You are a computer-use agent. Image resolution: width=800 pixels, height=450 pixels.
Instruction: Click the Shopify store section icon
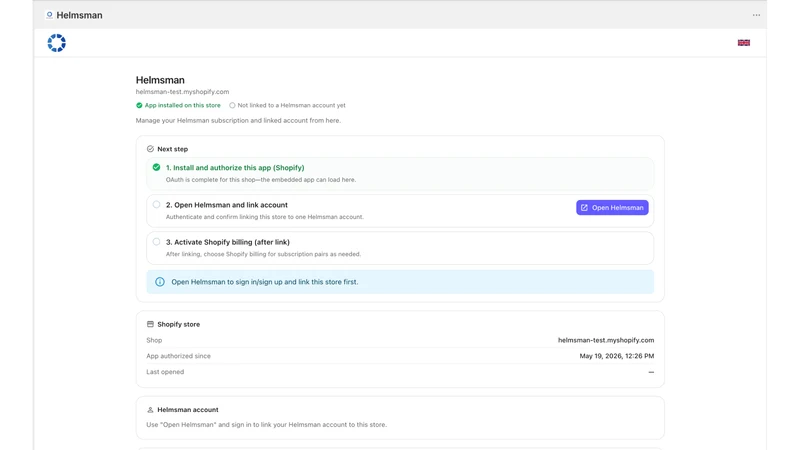pos(150,324)
